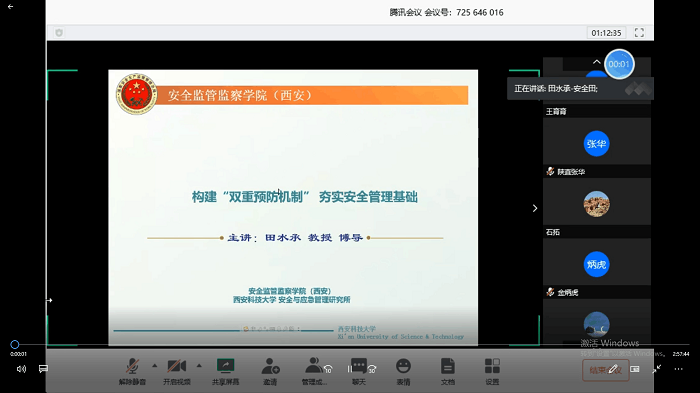Click the muted mic icon beside 陕直张华
The image size is (700, 393).
tap(550, 171)
